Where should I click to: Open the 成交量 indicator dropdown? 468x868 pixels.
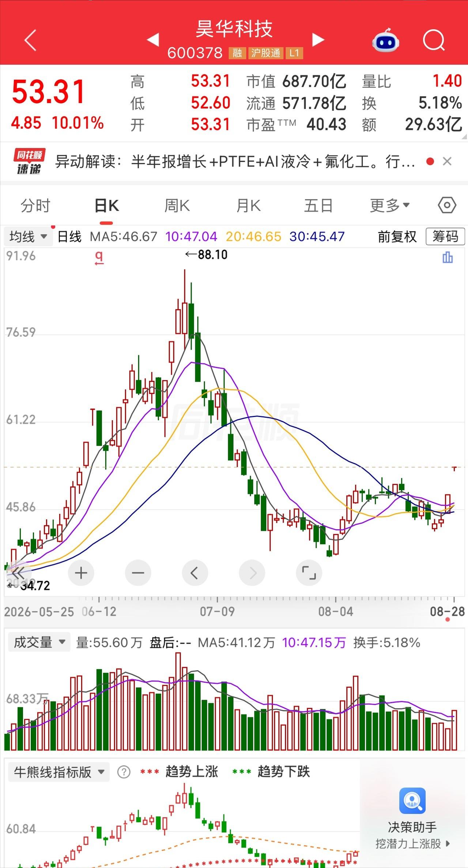(x=39, y=642)
